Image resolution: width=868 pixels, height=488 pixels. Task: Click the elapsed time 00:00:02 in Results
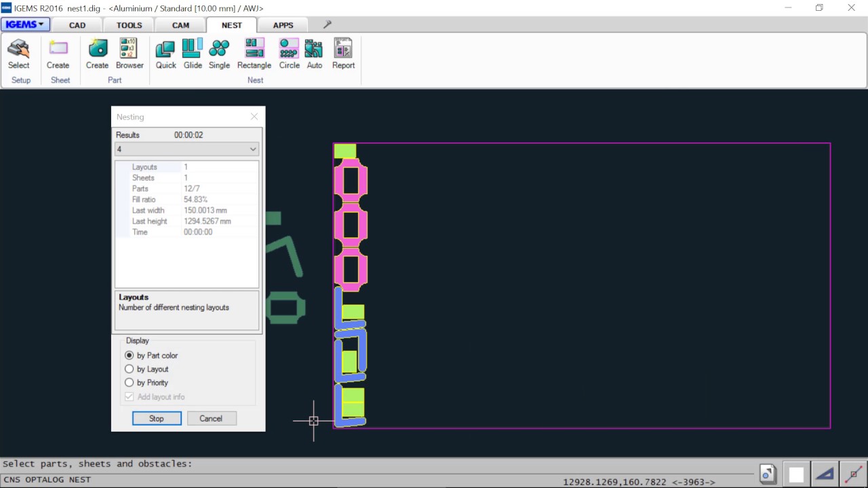(x=189, y=135)
